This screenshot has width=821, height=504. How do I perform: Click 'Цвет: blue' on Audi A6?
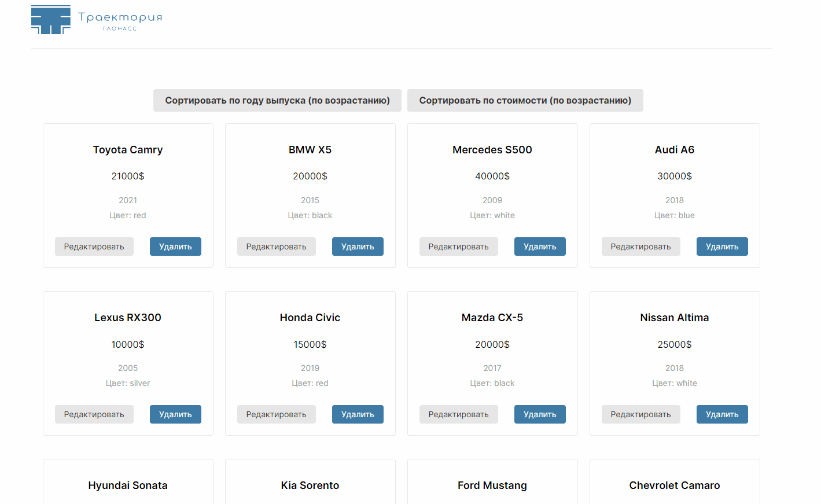point(675,215)
